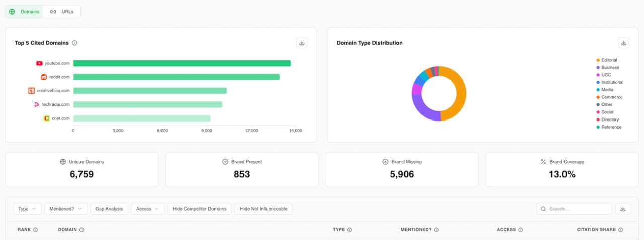The width and height of the screenshot is (644, 240).
Task: Switch to the URLs tab
Action: (62, 12)
